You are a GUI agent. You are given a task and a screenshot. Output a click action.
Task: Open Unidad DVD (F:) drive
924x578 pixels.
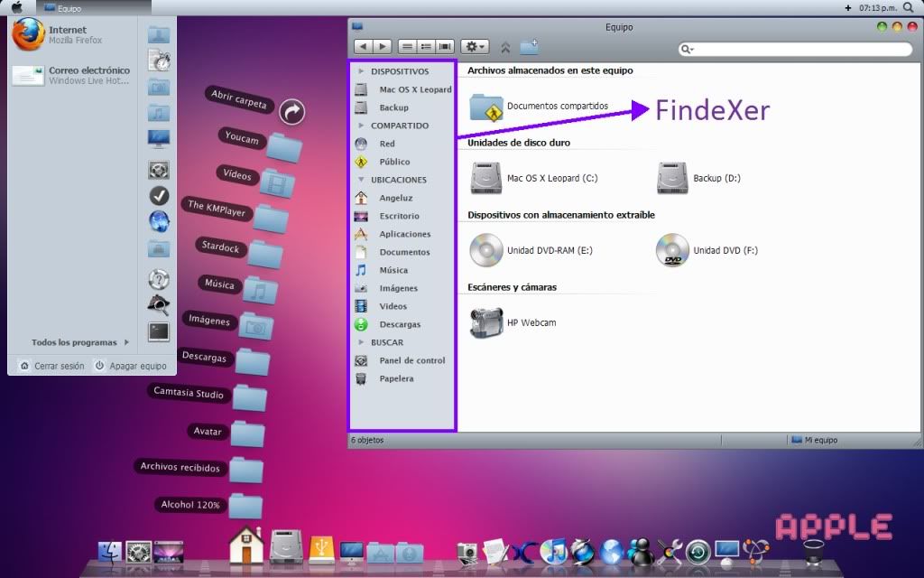point(707,250)
